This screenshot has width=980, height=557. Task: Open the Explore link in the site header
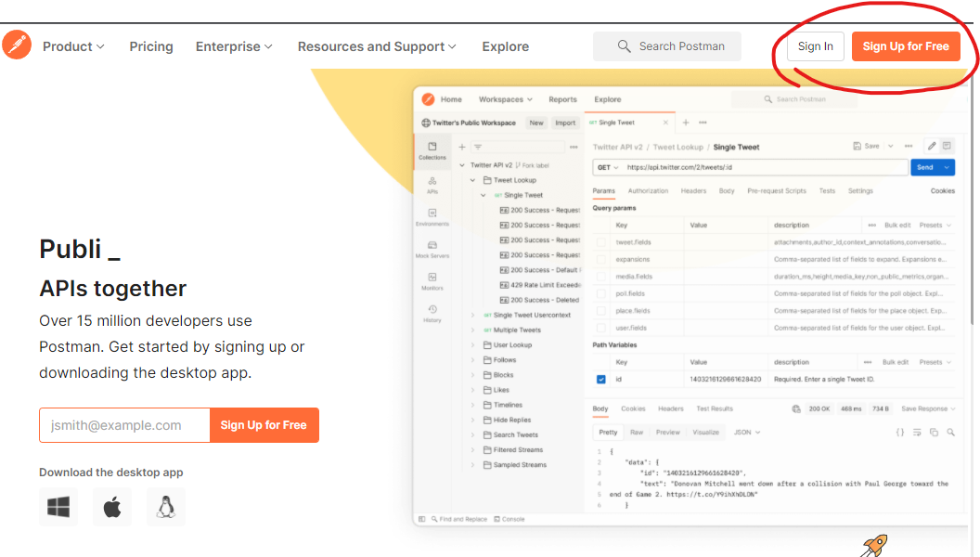[x=506, y=46]
